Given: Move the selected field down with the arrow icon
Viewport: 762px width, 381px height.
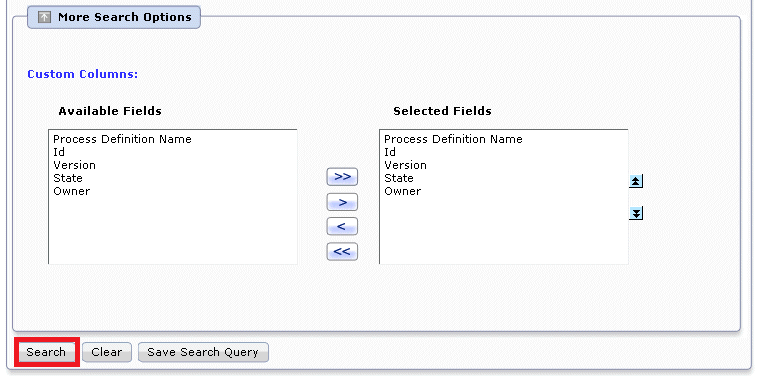Looking at the screenshot, I should click(636, 213).
